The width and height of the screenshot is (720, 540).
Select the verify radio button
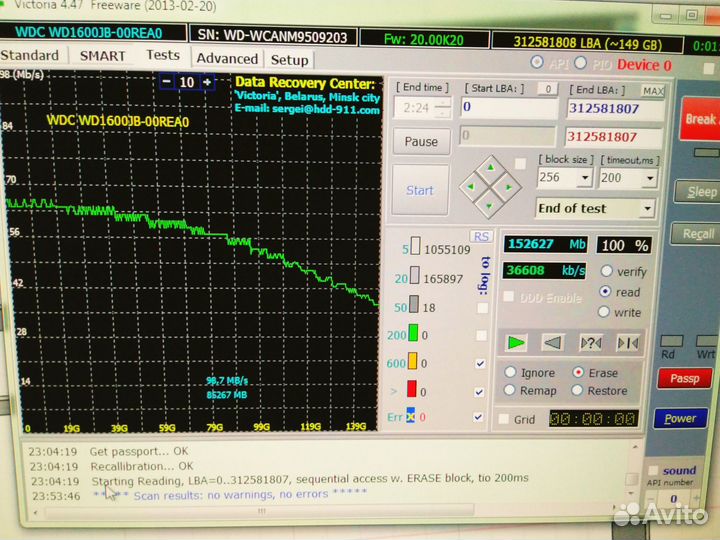click(607, 271)
